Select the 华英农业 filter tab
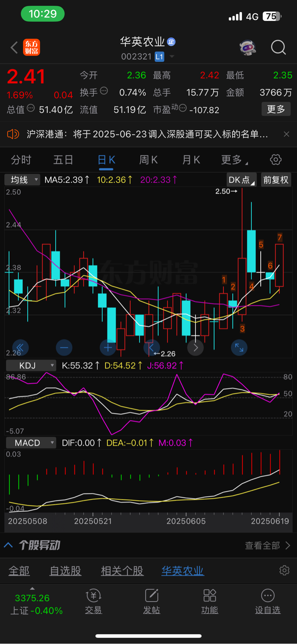This screenshot has width=297, height=644. pyautogui.click(x=183, y=571)
